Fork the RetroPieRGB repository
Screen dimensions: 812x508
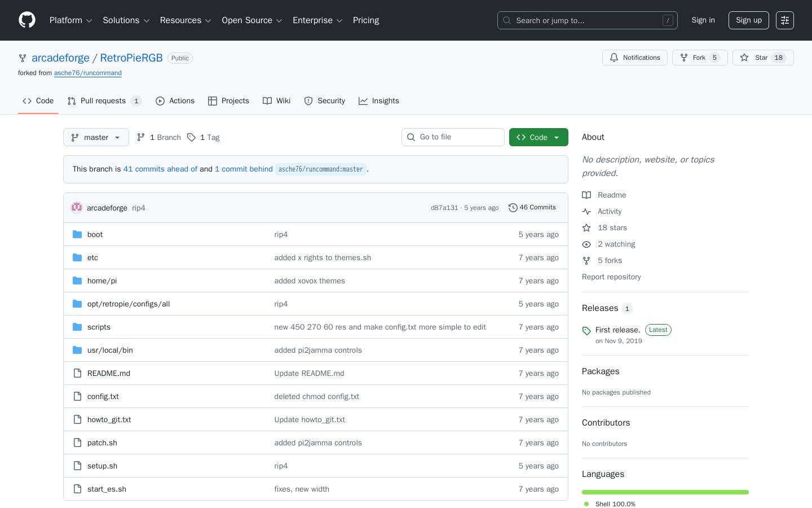click(700, 58)
